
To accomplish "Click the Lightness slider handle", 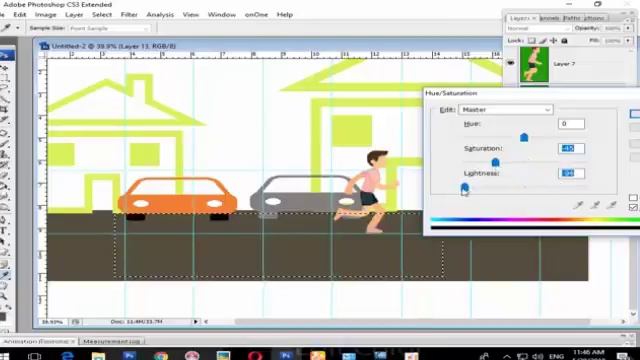I will pyautogui.click(x=464, y=187).
